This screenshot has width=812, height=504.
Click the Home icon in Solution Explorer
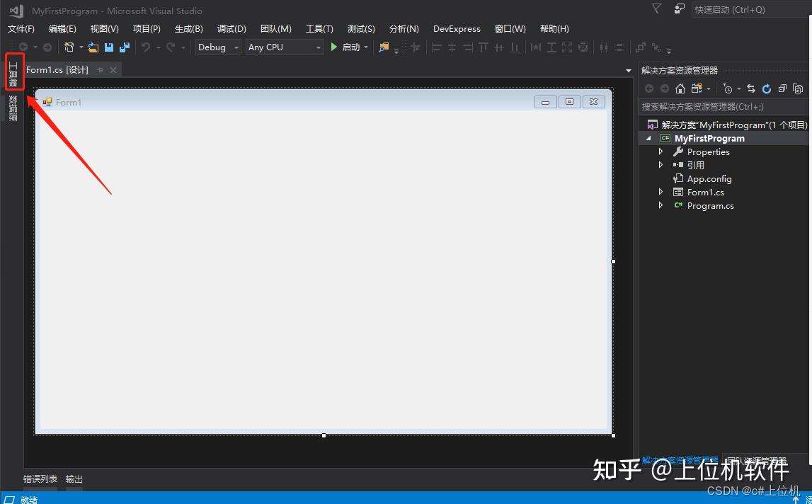click(680, 88)
